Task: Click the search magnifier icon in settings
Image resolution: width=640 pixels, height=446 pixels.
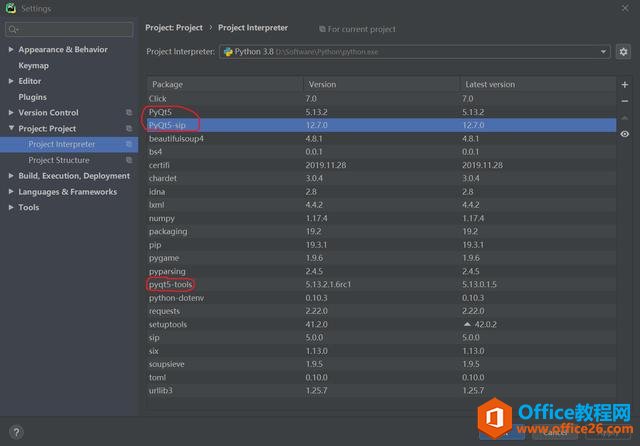Action: [x=13, y=29]
